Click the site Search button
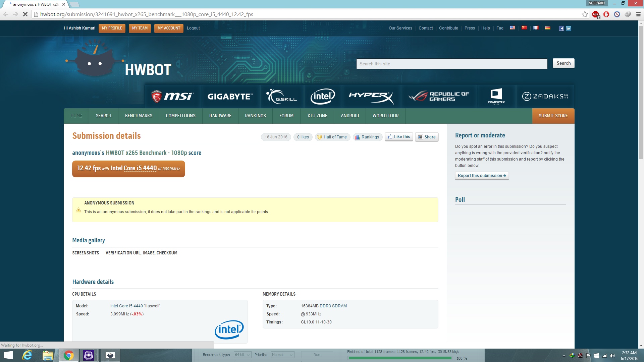This screenshot has height=362, width=644. pos(563,63)
